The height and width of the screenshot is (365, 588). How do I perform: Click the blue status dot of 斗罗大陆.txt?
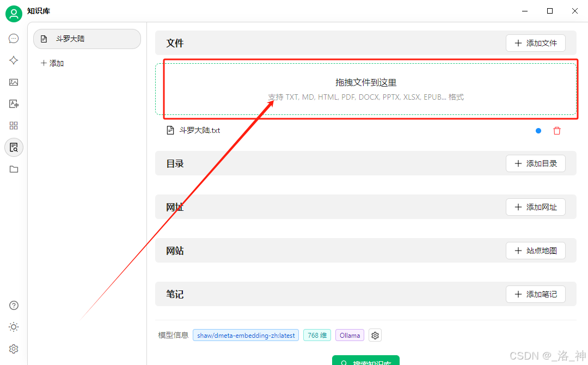click(x=538, y=131)
